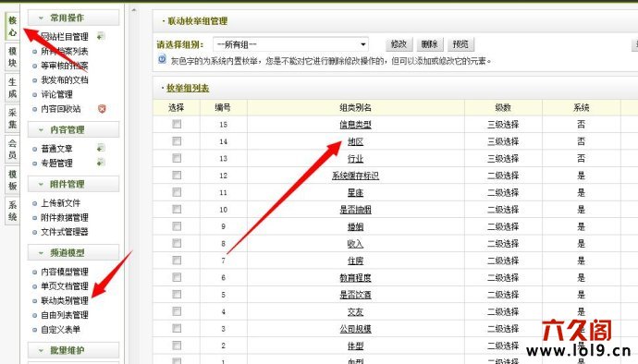Click the add icon next to 普通文章
Viewport: 638px width, 364px height.
click(101, 148)
